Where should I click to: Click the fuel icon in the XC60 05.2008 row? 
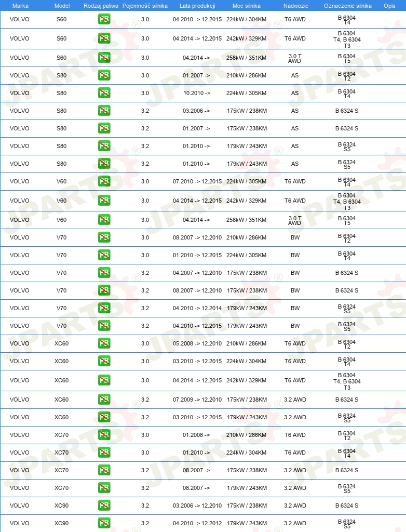point(104,343)
